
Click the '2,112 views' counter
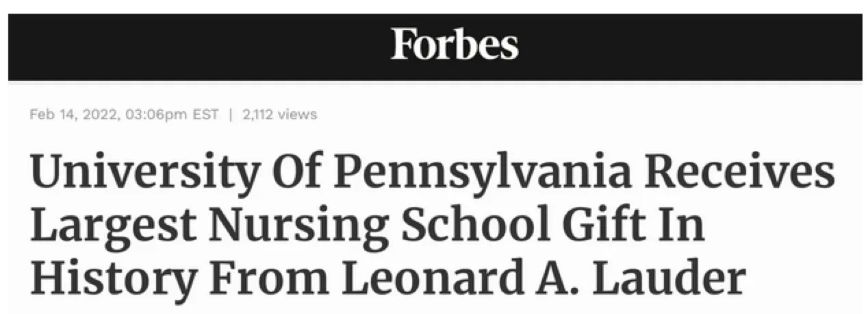280,114
